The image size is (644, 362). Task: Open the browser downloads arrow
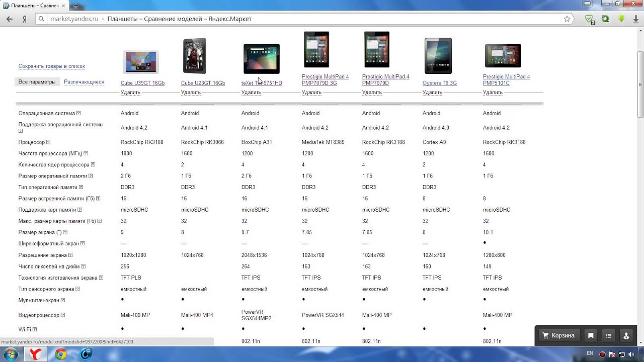click(636, 19)
